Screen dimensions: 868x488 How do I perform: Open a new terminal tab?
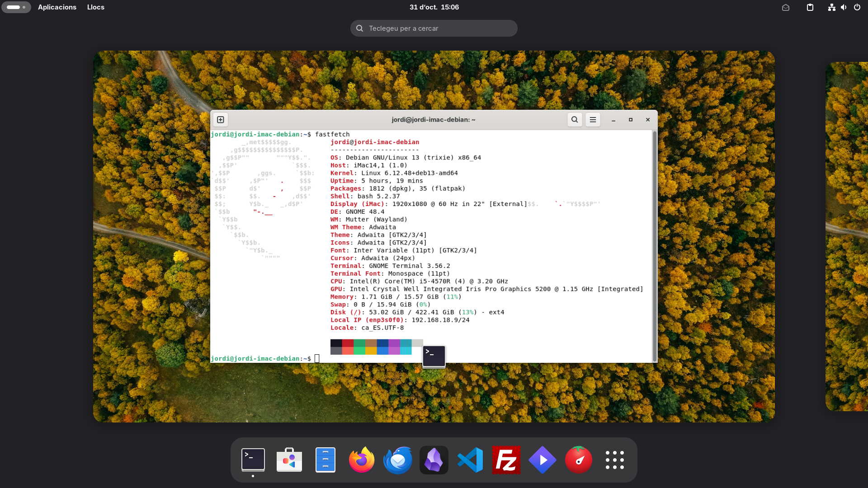221,120
